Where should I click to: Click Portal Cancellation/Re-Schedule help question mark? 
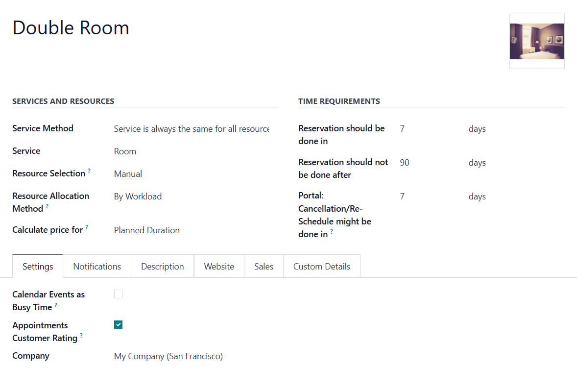point(332,231)
